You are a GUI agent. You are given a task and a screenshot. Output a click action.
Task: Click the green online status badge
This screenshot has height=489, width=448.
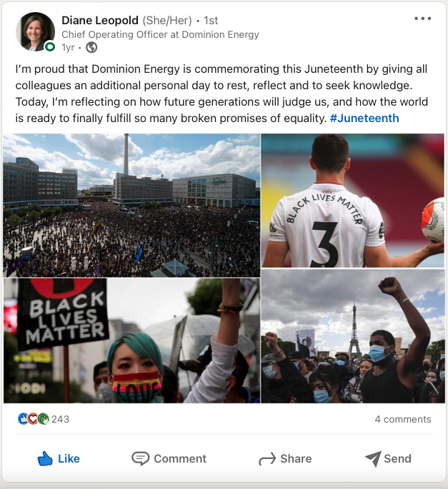pos(50,47)
